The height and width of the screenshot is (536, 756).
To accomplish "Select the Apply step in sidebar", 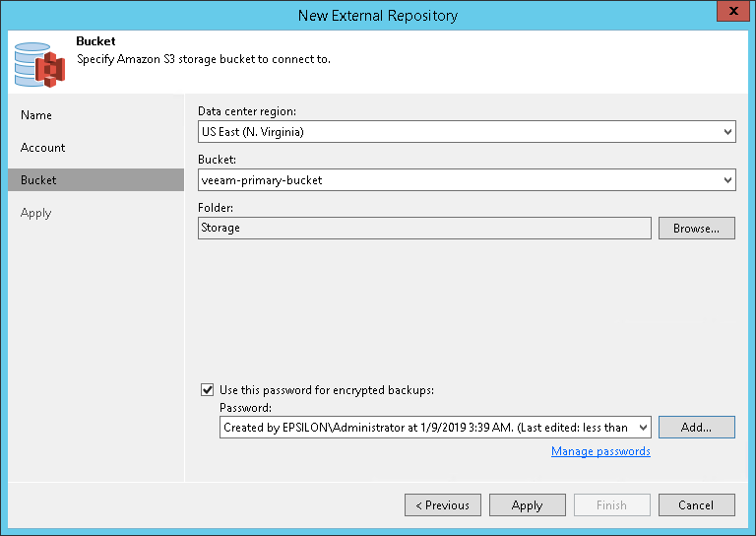I will [x=36, y=213].
